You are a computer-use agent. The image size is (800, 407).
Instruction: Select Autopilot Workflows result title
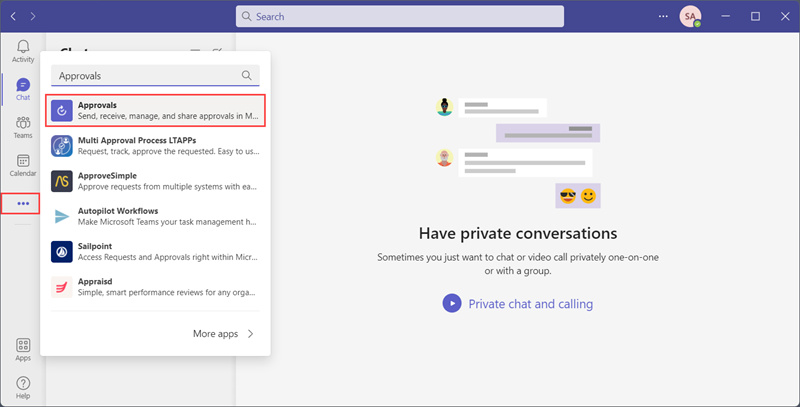[118, 211]
